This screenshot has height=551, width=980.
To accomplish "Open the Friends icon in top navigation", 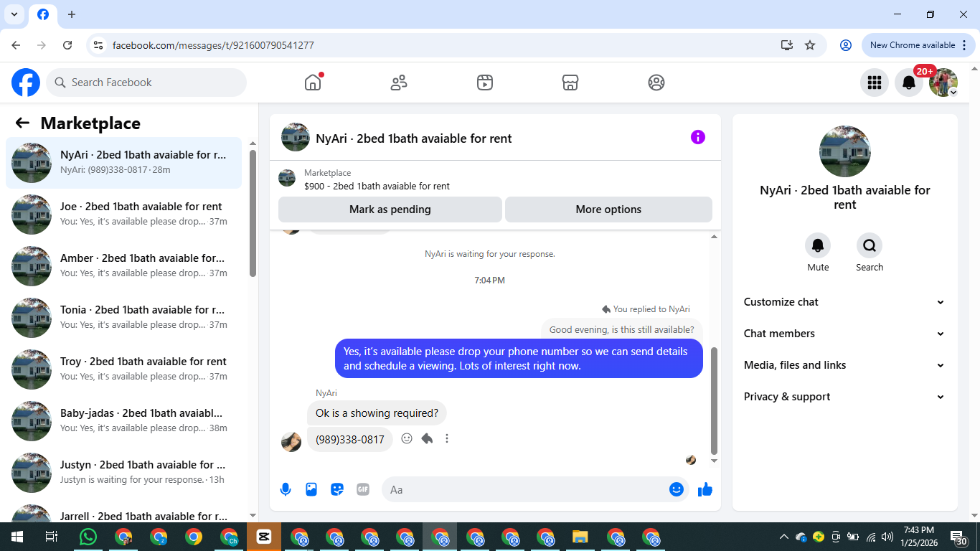I will [x=399, y=83].
